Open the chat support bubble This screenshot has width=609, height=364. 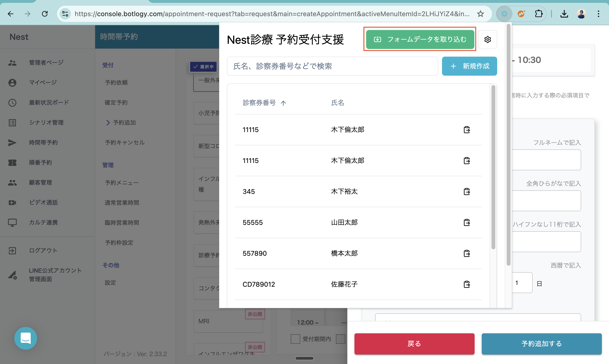25,338
